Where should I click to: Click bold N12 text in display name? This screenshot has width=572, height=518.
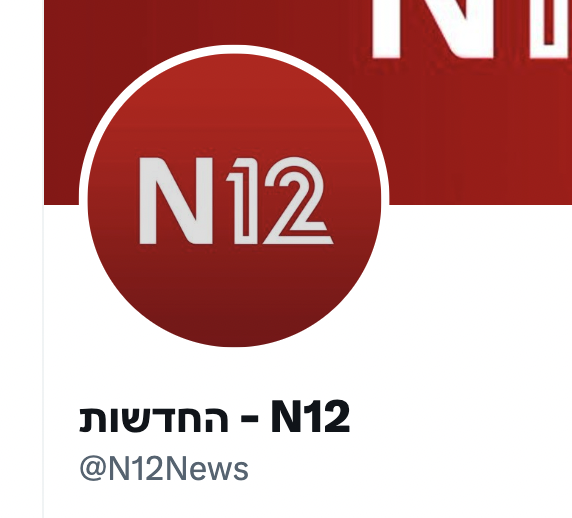pos(310,416)
